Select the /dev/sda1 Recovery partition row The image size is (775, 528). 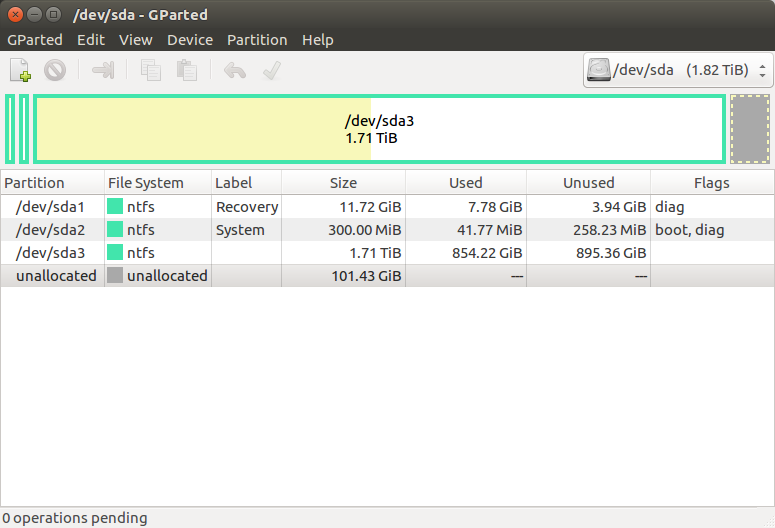(x=388, y=207)
